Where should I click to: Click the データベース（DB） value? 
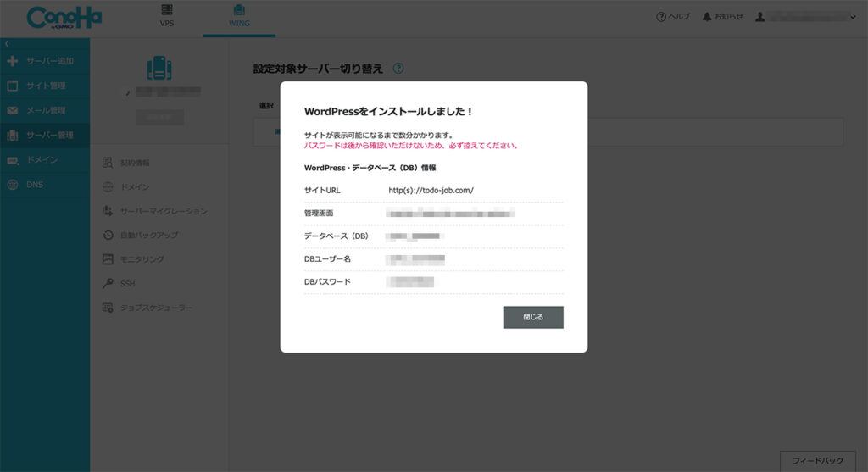(415, 236)
